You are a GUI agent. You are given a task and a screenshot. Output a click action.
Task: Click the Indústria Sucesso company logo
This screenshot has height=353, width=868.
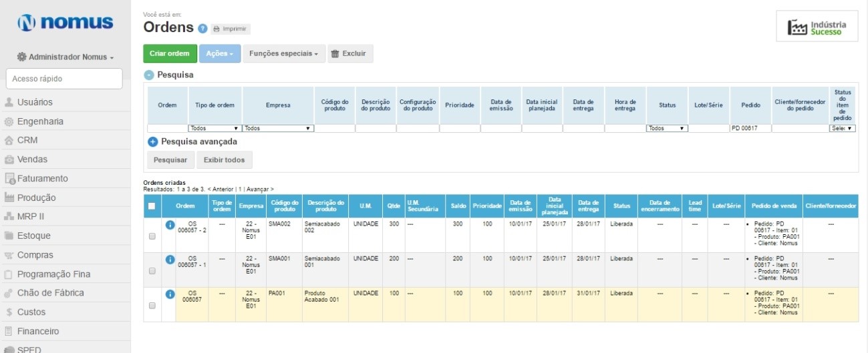817,27
